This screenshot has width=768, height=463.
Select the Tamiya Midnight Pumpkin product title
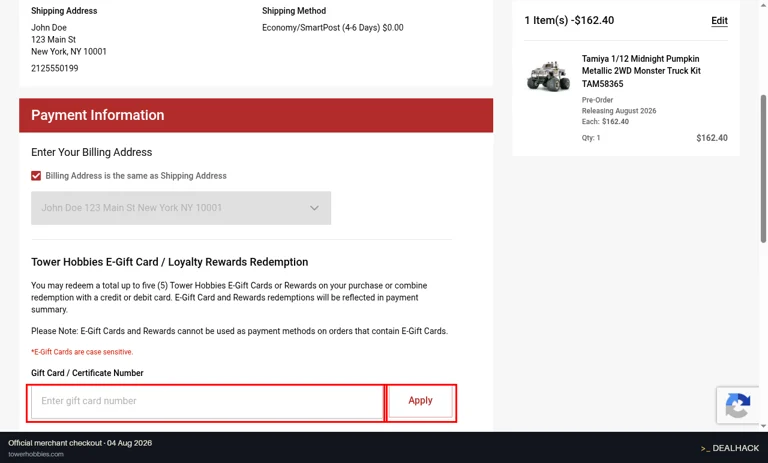click(641, 71)
